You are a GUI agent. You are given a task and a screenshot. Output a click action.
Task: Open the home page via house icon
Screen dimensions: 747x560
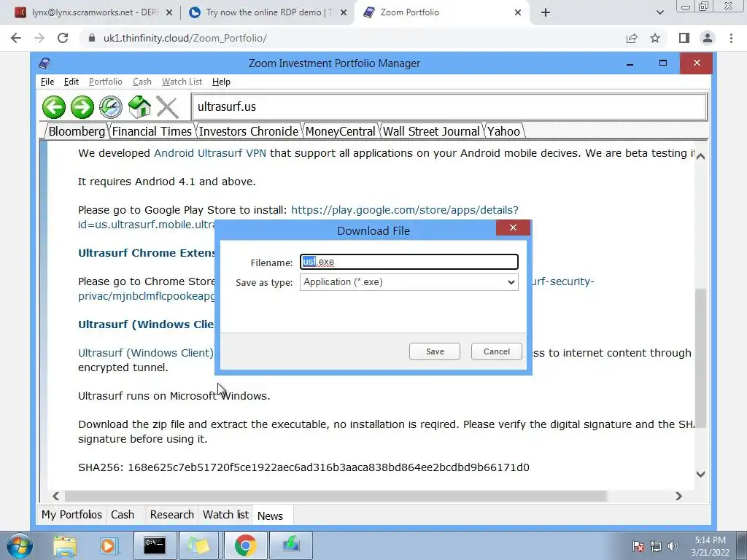coord(139,106)
